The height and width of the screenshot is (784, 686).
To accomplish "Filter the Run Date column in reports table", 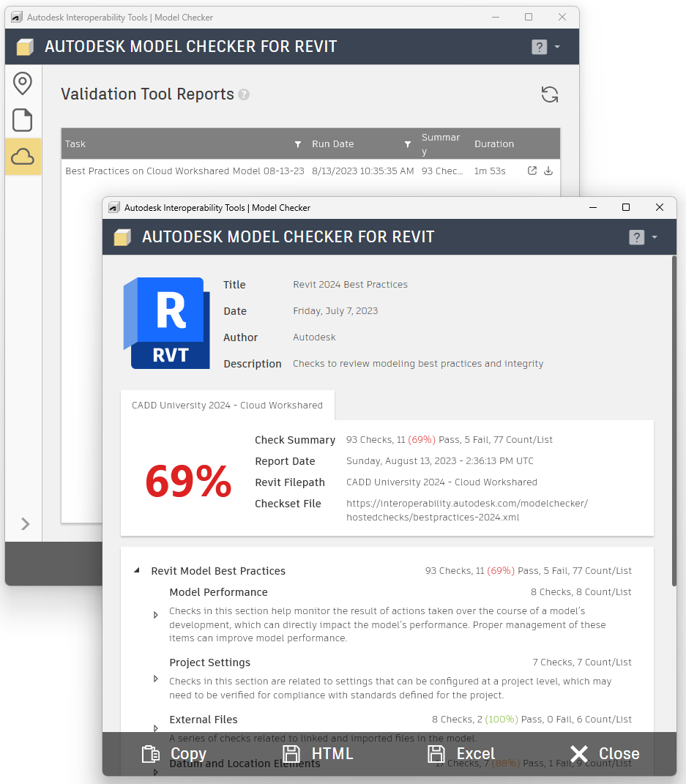I will pyautogui.click(x=408, y=144).
